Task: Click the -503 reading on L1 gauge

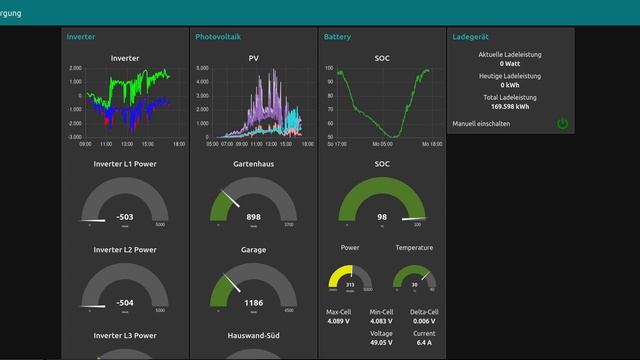Action: coord(125,217)
